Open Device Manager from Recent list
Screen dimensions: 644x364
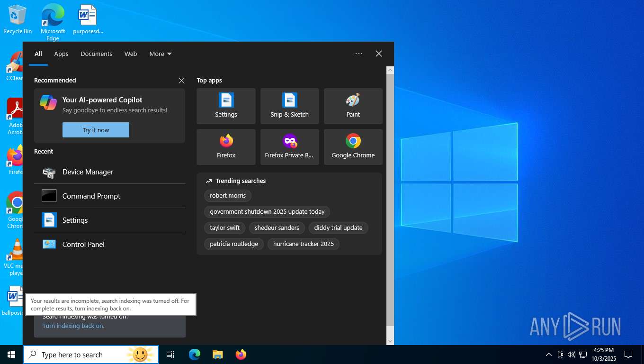(109, 172)
